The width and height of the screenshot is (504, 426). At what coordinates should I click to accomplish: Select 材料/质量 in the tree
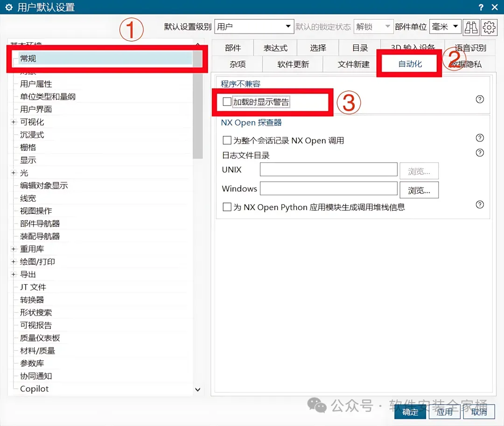pyautogui.click(x=37, y=350)
